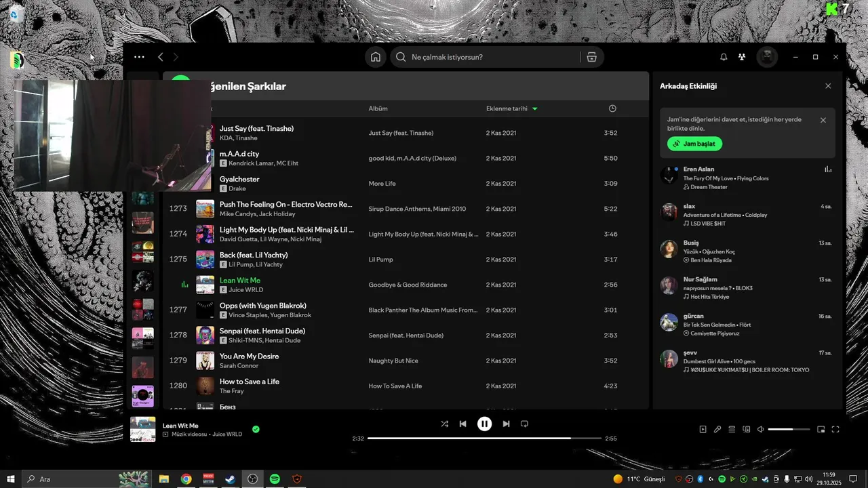Open the play queue icon

(732, 429)
